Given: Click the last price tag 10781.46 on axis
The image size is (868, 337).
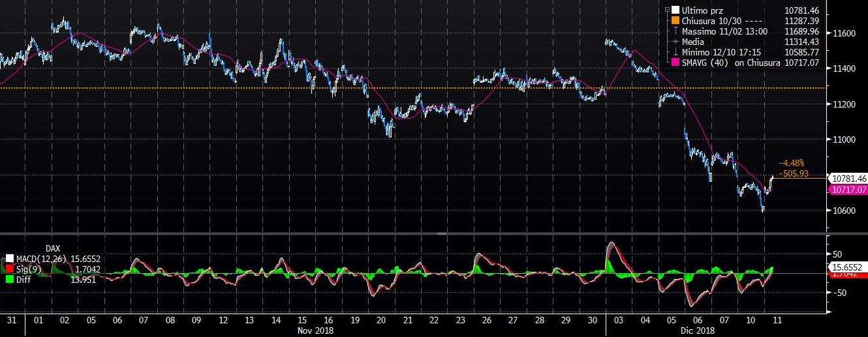Looking at the screenshot, I should pos(847,178).
